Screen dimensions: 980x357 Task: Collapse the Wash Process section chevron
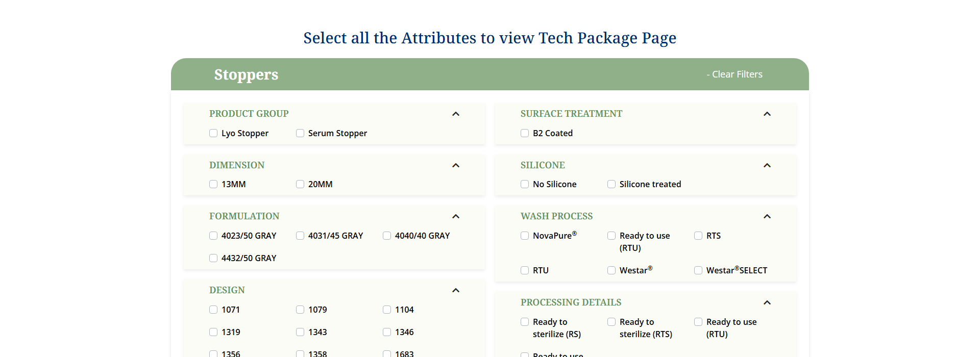tap(767, 216)
